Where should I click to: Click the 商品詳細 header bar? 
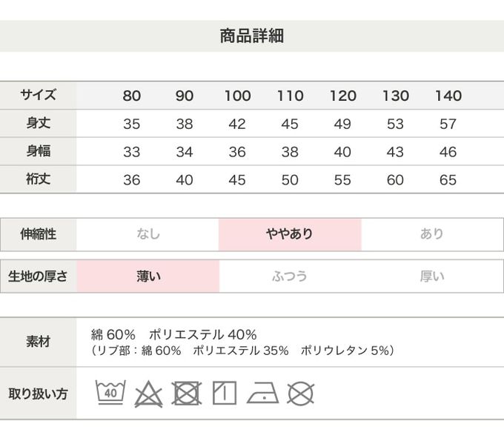click(252, 36)
